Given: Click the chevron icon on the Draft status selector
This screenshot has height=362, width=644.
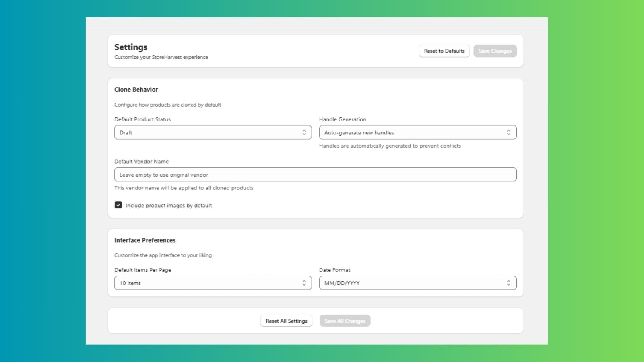Looking at the screenshot, I should click(305, 132).
